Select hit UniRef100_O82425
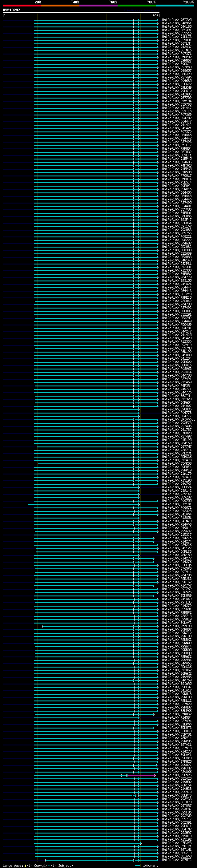Image resolution: width=197 pixels, height=868 pixels. tap(177, 778)
